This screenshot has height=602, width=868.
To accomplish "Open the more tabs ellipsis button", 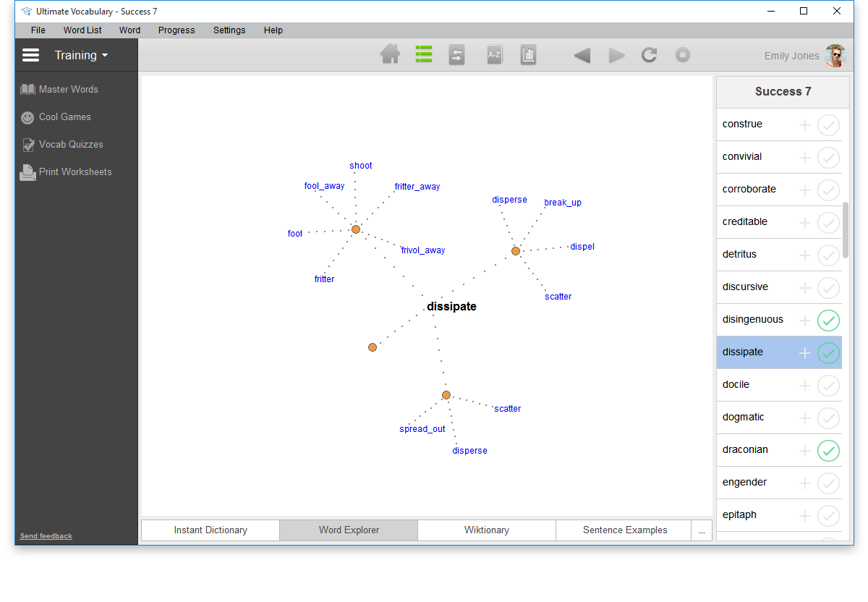I will tap(702, 530).
